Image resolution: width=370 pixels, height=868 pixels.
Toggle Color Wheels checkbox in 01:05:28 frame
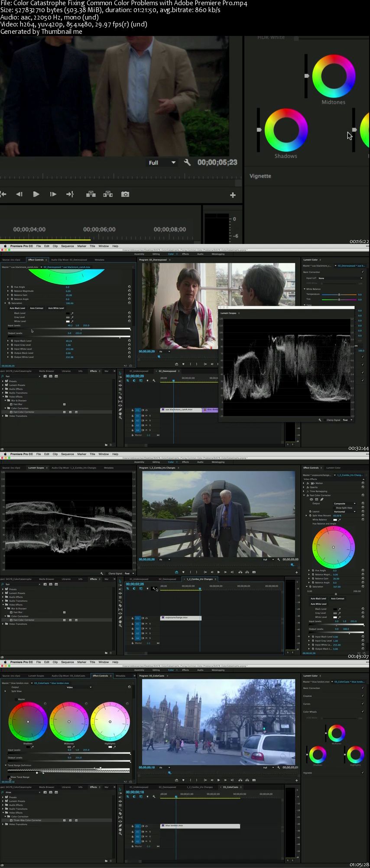[363, 712]
